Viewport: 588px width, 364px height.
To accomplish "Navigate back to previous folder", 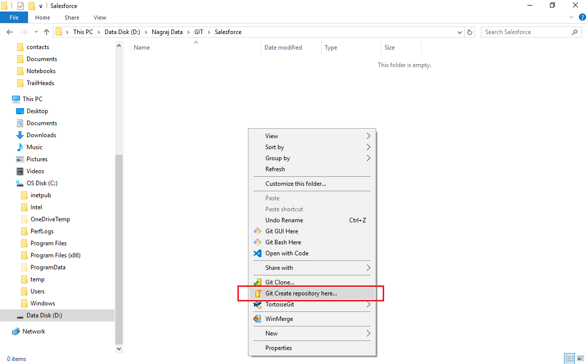I will [10, 32].
